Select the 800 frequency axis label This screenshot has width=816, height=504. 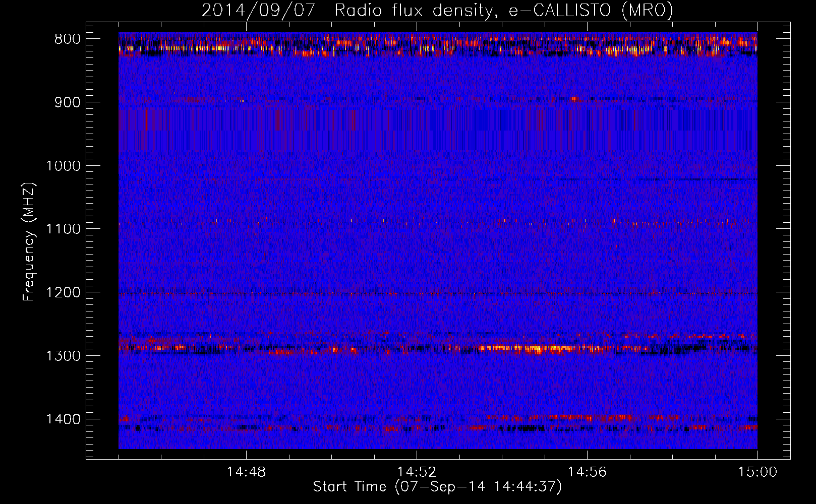(67, 39)
